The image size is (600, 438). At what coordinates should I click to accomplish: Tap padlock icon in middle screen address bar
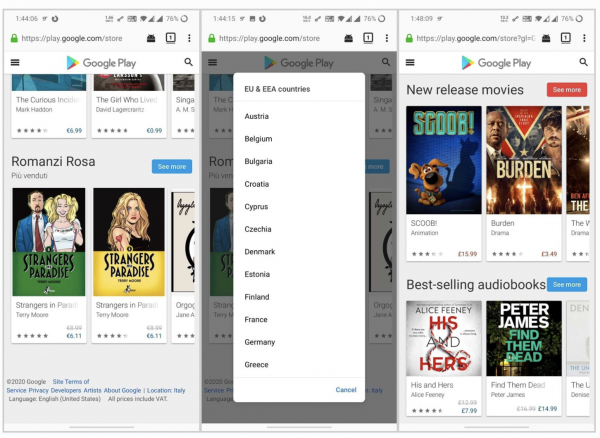coord(212,38)
